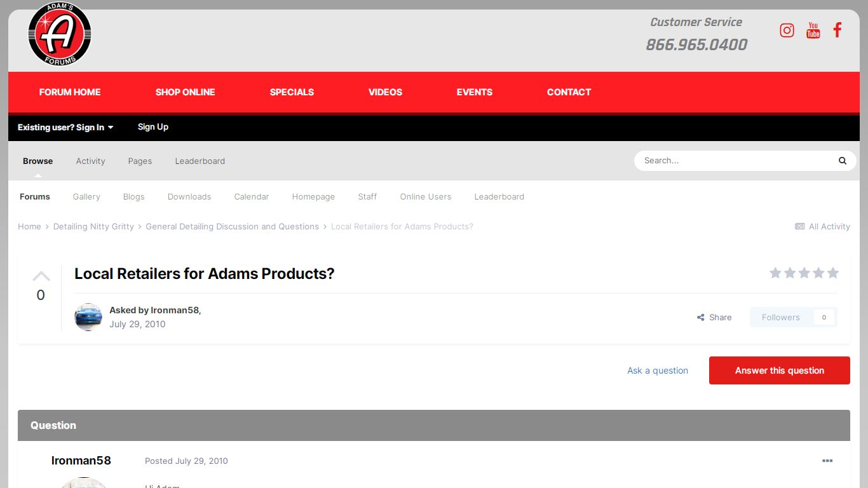Go to FORUM HOME

click(70, 92)
